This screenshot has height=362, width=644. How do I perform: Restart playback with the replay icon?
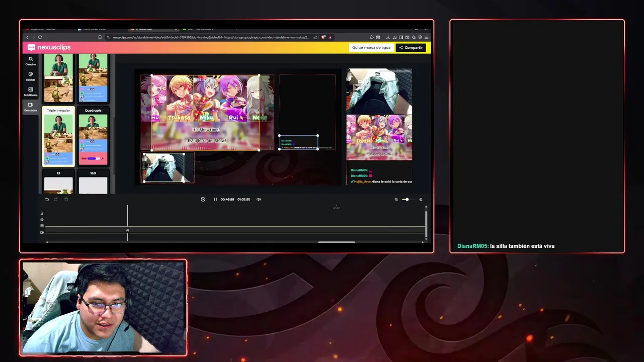point(203,200)
